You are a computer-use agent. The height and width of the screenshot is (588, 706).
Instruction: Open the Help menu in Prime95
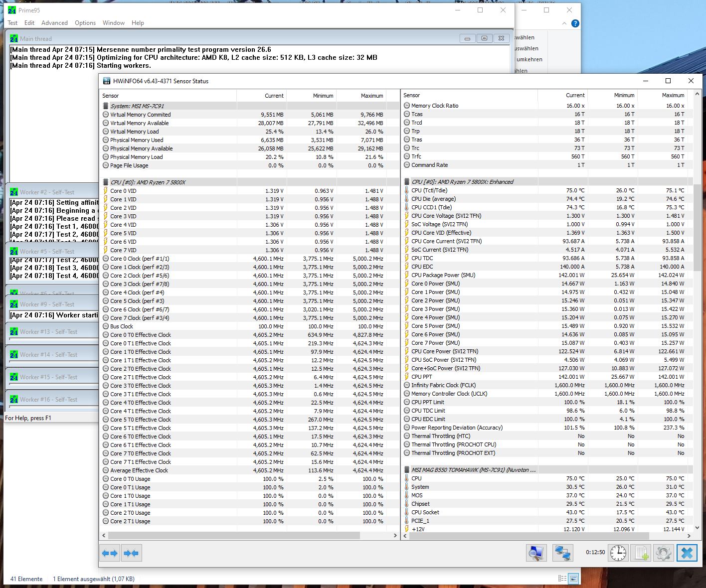tap(138, 23)
